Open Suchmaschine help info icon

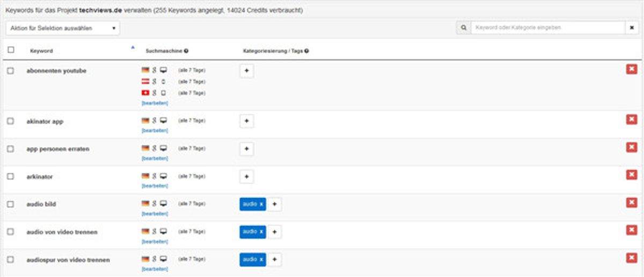click(x=186, y=51)
